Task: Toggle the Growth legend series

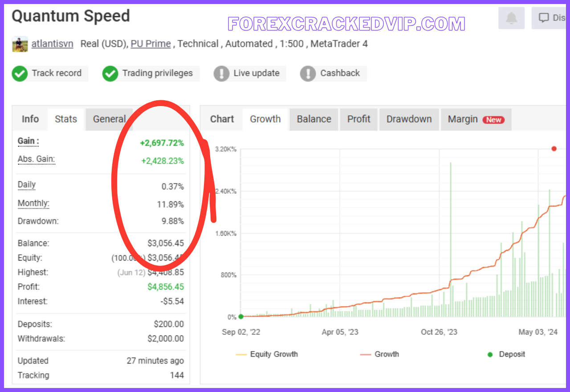Action: click(379, 354)
